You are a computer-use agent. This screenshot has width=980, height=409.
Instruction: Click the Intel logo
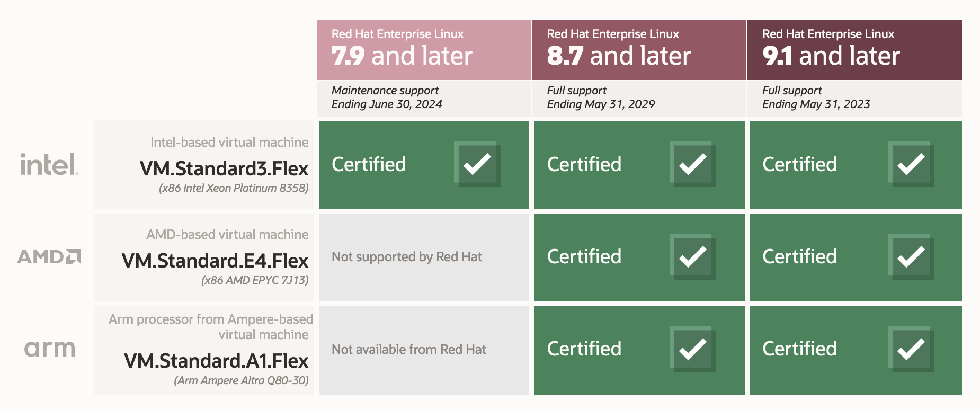pyautogui.click(x=49, y=164)
